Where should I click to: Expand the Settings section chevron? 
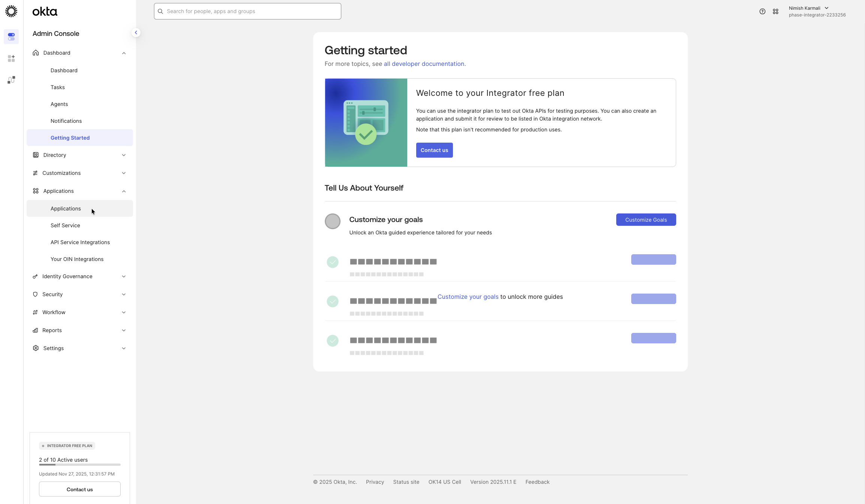tap(124, 348)
